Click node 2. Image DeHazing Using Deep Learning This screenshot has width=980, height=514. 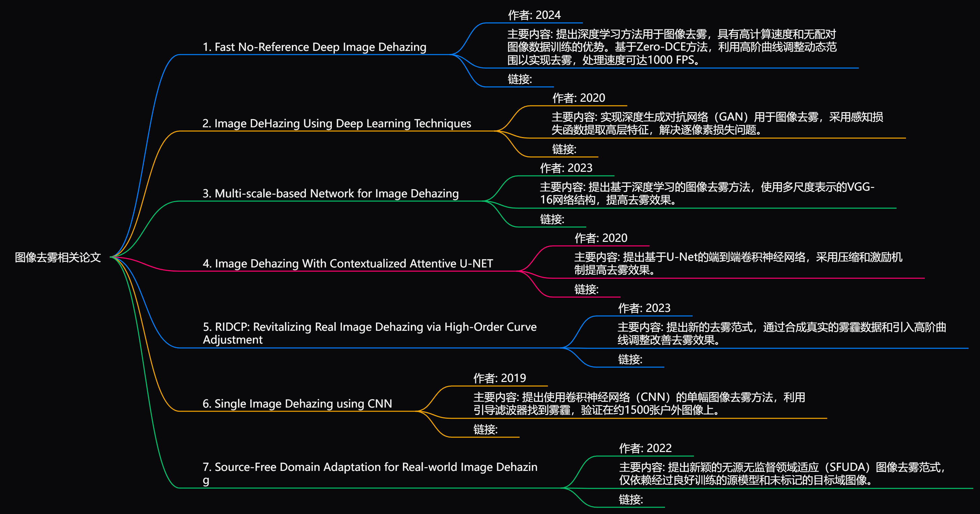[x=336, y=124]
